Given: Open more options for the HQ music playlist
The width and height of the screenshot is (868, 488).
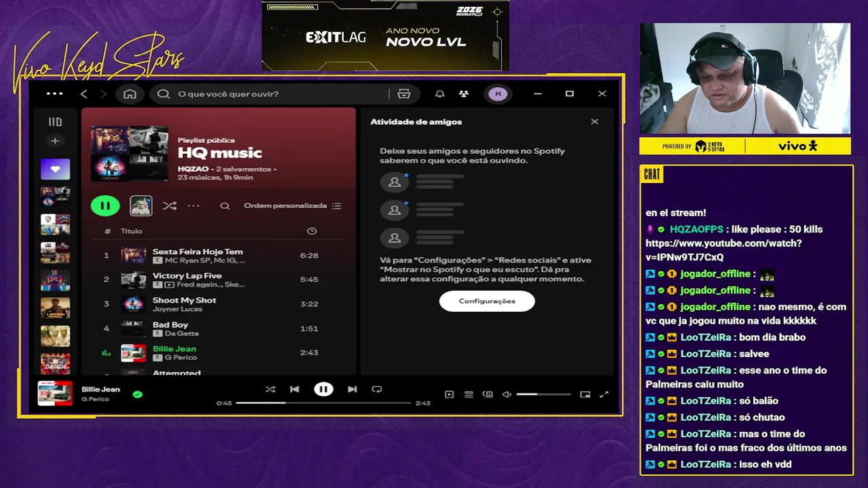Looking at the screenshot, I should click(193, 205).
